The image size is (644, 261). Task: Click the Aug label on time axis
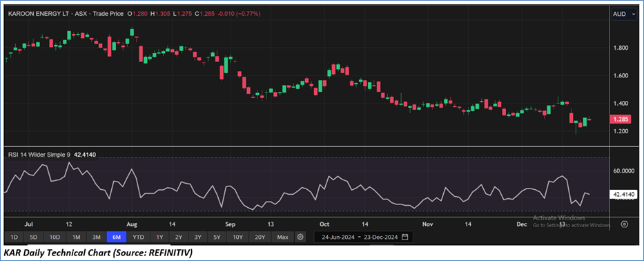pyautogui.click(x=132, y=224)
